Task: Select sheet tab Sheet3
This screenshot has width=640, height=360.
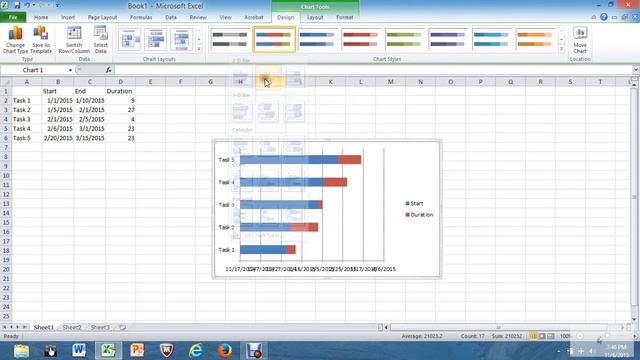Action: click(100, 327)
